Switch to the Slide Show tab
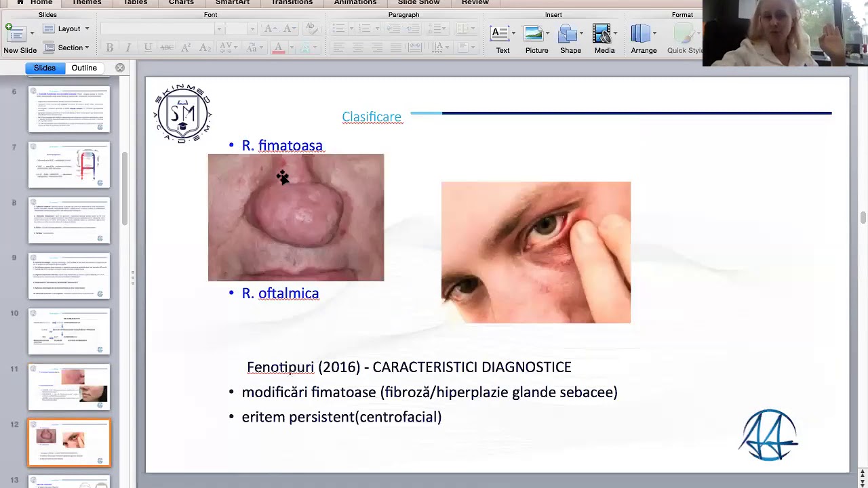The image size is (868, 488). tap(418, 3)
